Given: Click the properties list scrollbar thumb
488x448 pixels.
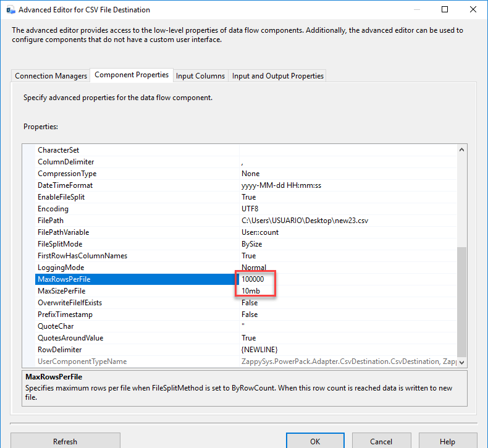Looking at the screenshot, I should tap(461, 302).
